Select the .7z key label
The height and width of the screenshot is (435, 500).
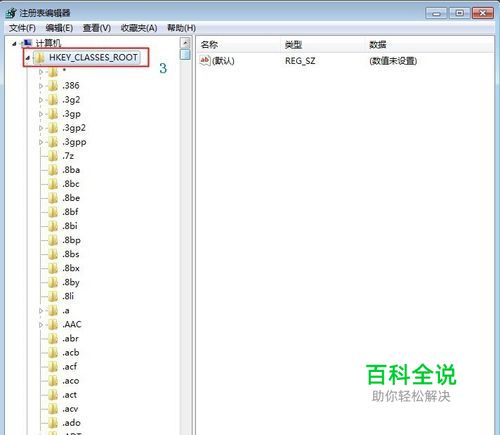click(x=68, y=156)
